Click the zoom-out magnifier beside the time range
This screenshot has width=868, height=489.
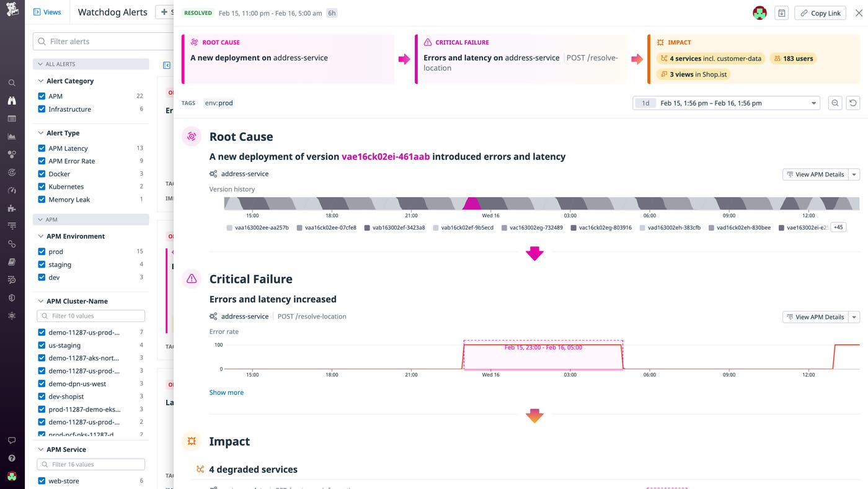point(835,103)
